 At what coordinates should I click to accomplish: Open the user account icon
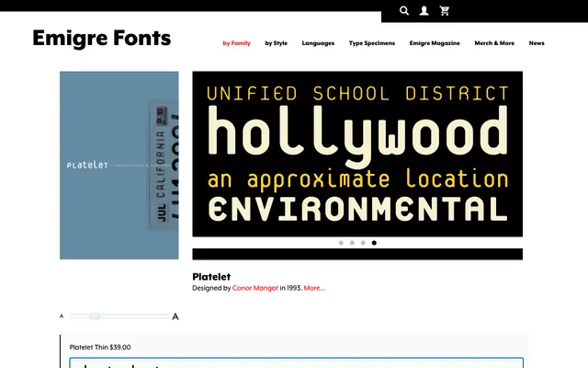click(424, 10)
